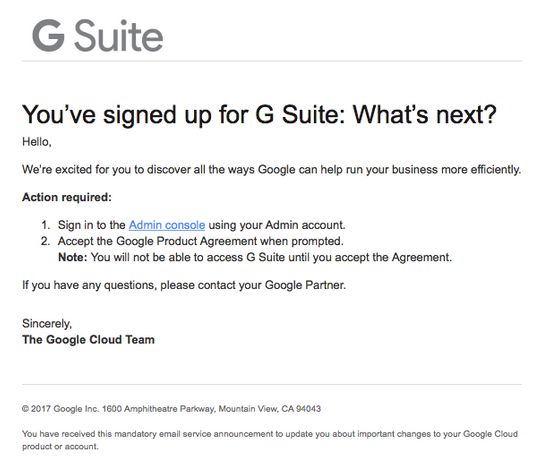
Task: Click the bold "Note:" label
Action: tap(73, 257)
